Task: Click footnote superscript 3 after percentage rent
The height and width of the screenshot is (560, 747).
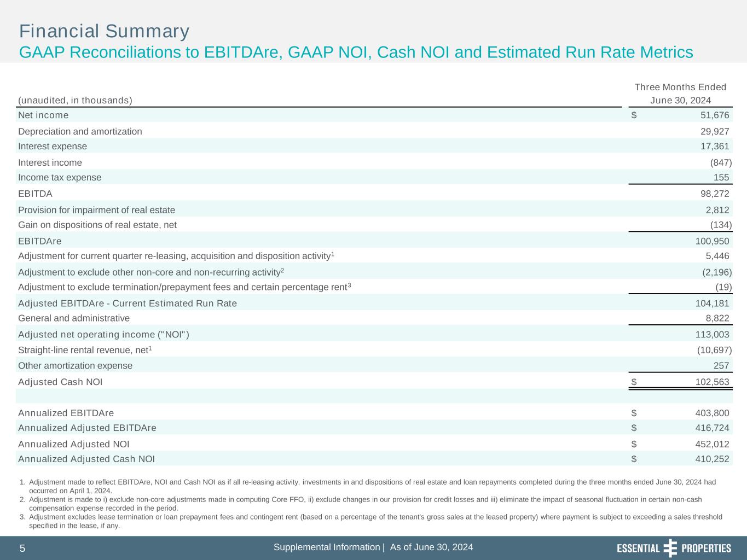Action: (x=350, y=285)
